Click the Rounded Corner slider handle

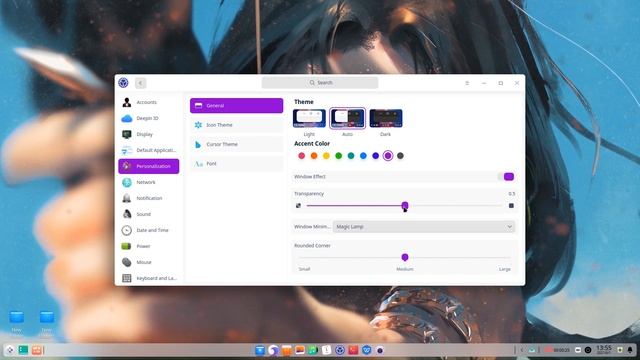[404, 257]
